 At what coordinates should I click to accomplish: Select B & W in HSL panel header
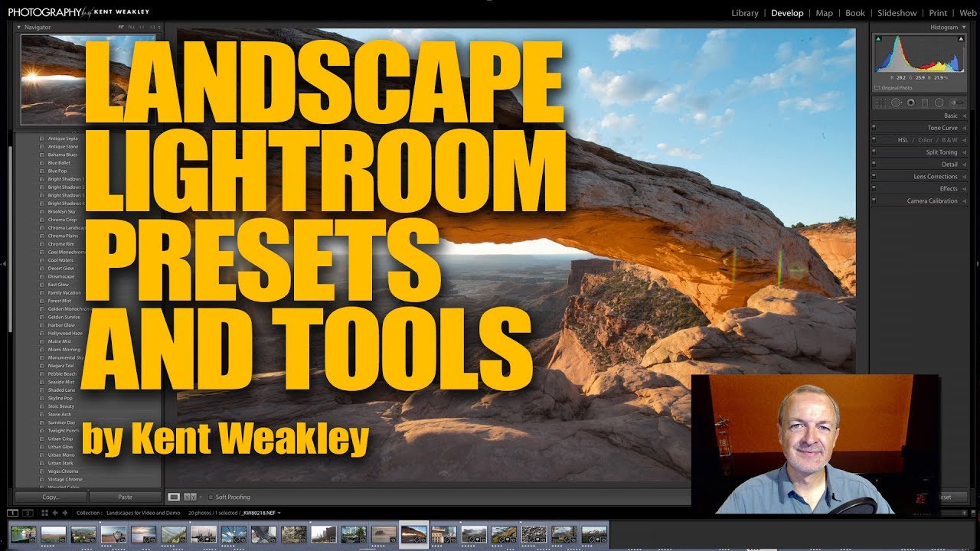click(x=949, y=140)
